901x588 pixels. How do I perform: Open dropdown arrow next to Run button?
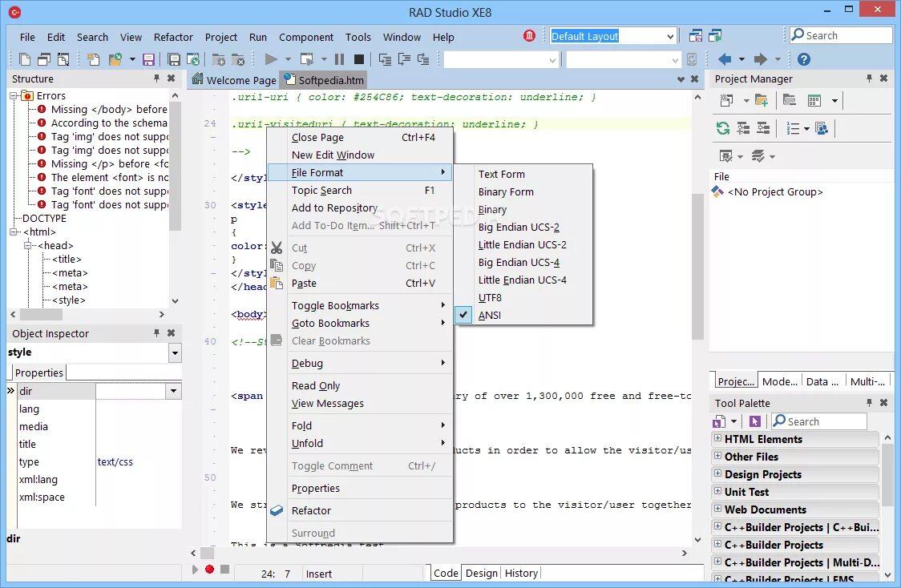(x=288, y=59)
